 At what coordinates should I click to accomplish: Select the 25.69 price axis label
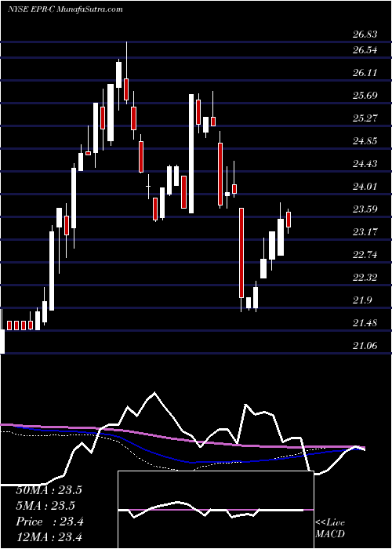tap(365, 95)
